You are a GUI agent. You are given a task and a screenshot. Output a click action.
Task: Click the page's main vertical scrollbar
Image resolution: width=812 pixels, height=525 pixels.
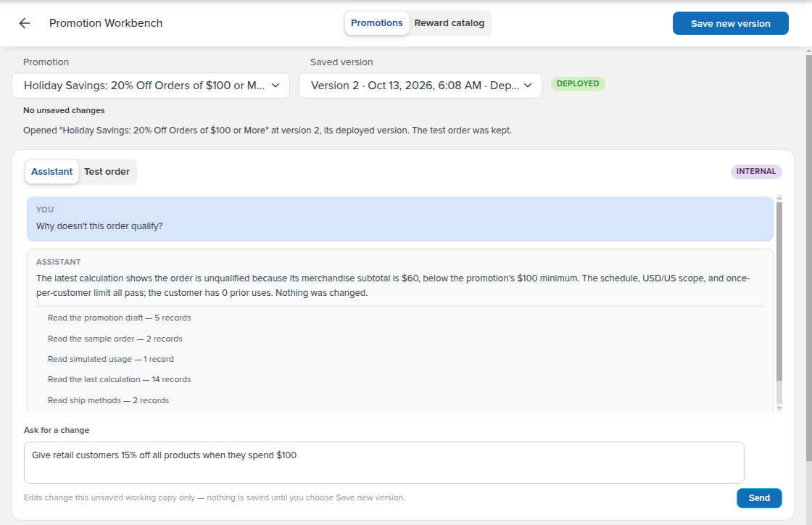tap(809, 257)
